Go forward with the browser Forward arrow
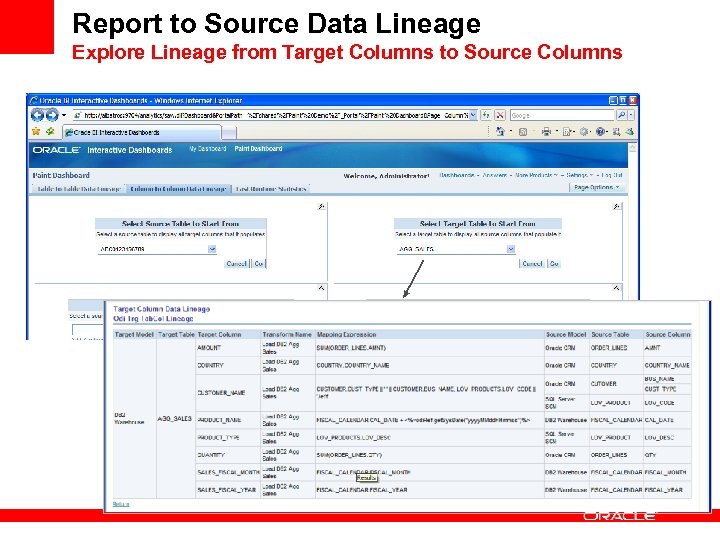 tap(51, 115)
